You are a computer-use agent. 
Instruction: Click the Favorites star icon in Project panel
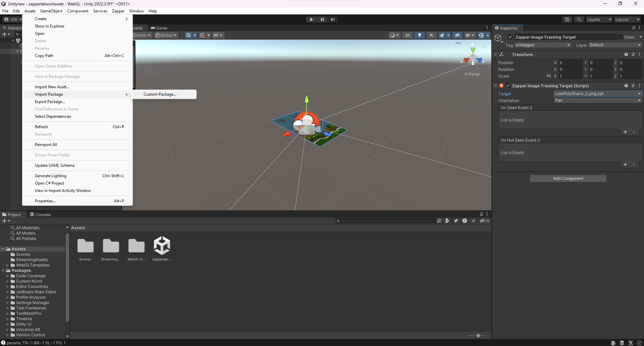[x=474, y=221]
